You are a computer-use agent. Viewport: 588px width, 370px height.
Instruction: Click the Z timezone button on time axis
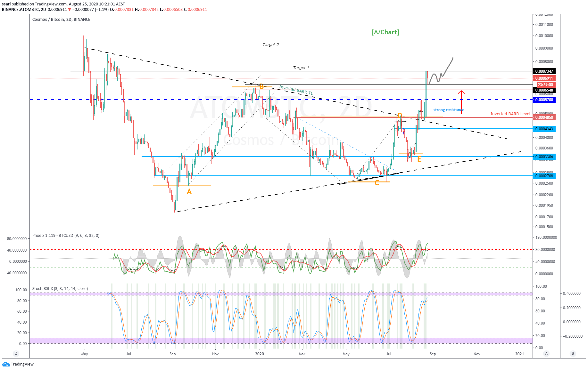point(16,353)
